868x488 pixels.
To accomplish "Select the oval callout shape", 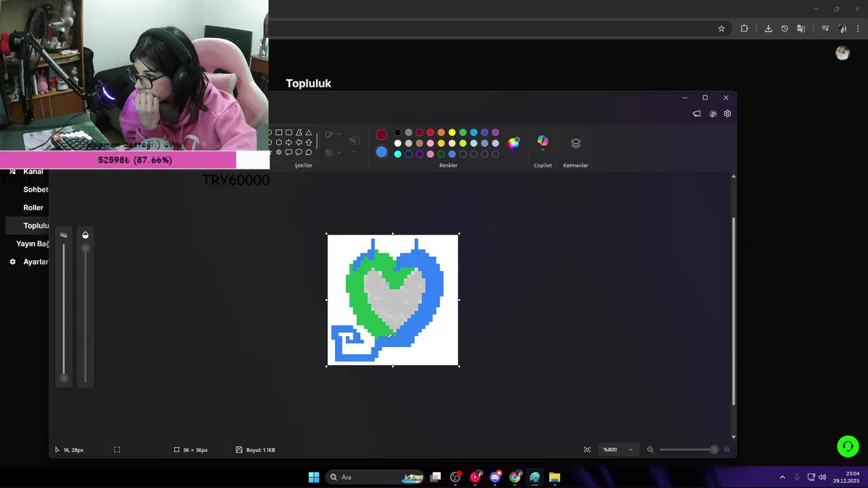I will [x=298, y=152].
